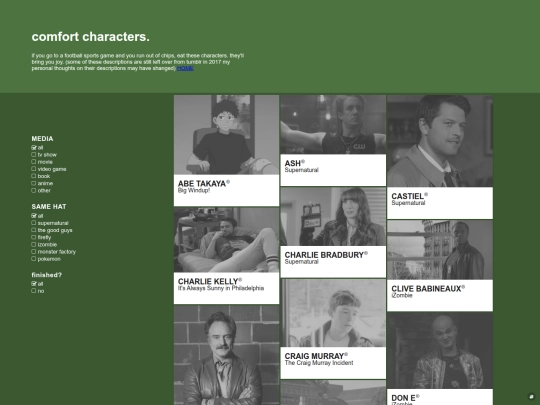Check the 'movie' media filter
The image size is (540, 405).
coord(34,162)
